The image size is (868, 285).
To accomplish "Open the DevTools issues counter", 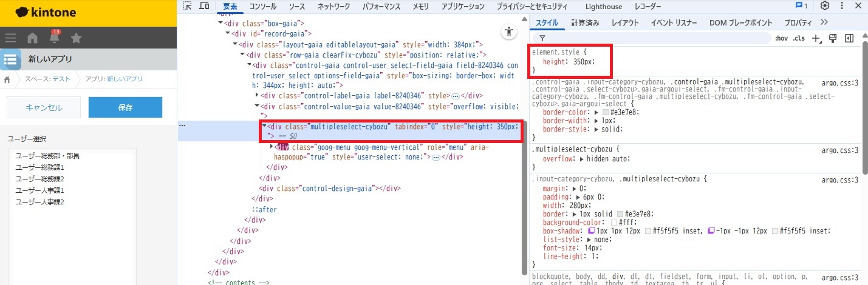I will click(x=801, y=6).
